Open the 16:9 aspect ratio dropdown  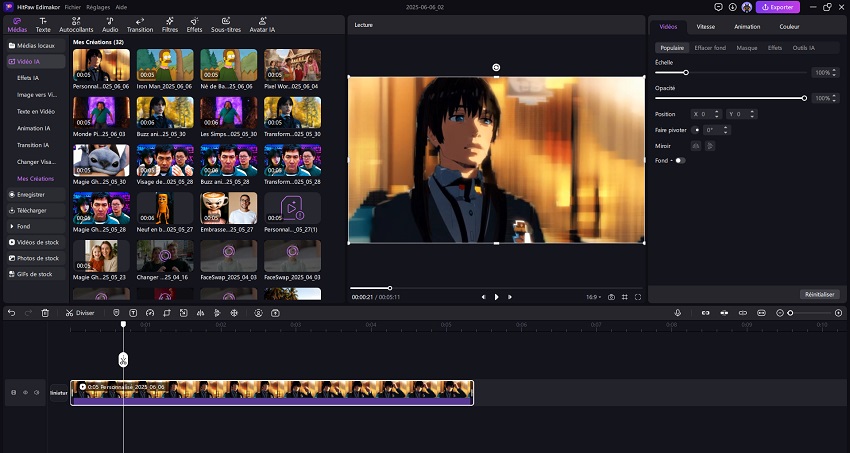click(593, 297)
